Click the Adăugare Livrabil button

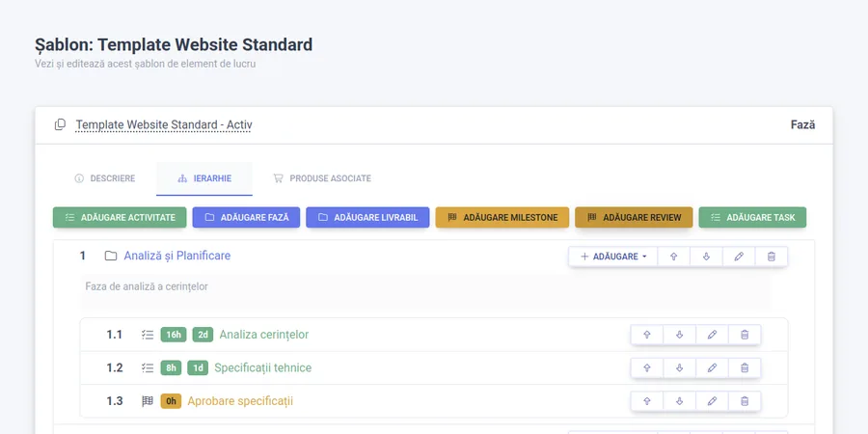(x=367, y=218)
